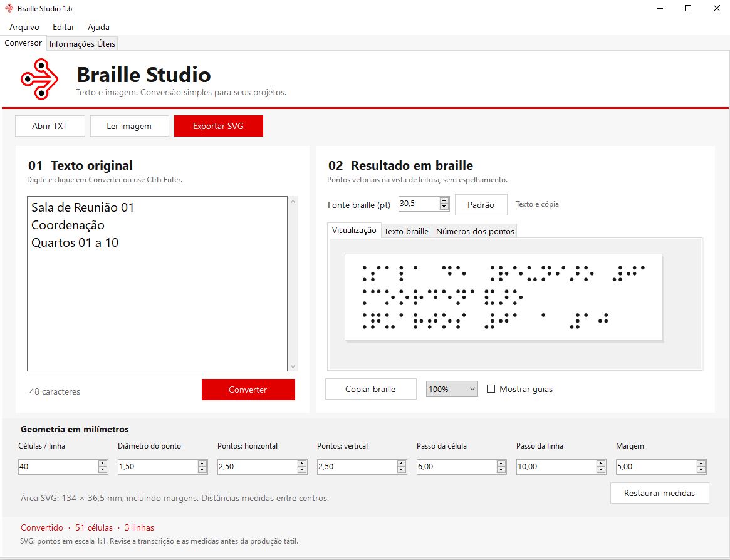The image size is (730, 560).
Task: Click the Células / linha input field
Action: 58,467
